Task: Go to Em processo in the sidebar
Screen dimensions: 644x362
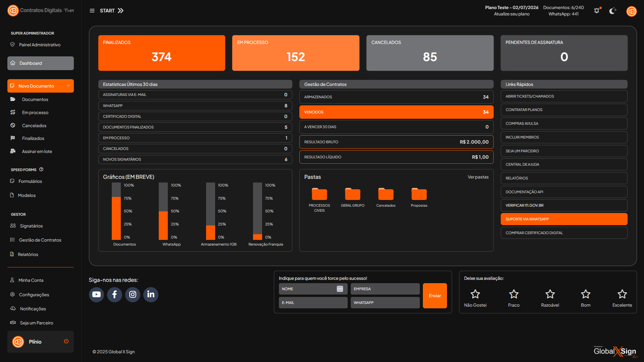Action: pos(35,113)
